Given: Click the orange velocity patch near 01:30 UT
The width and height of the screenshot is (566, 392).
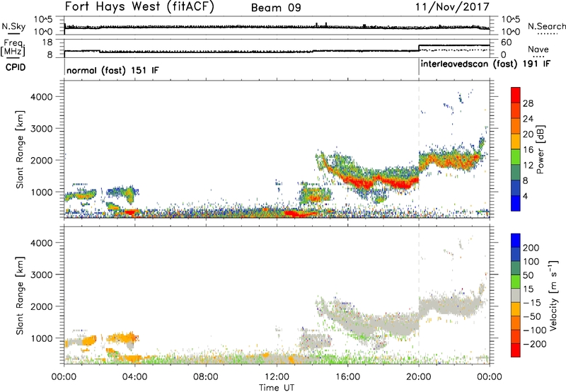Looking at the screenshot, I should (90, 340).
